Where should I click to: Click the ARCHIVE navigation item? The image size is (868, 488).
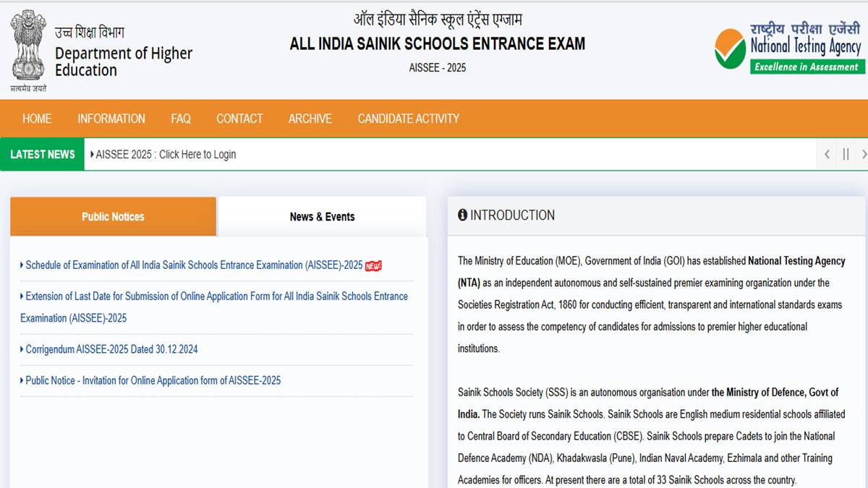[310, 119]
